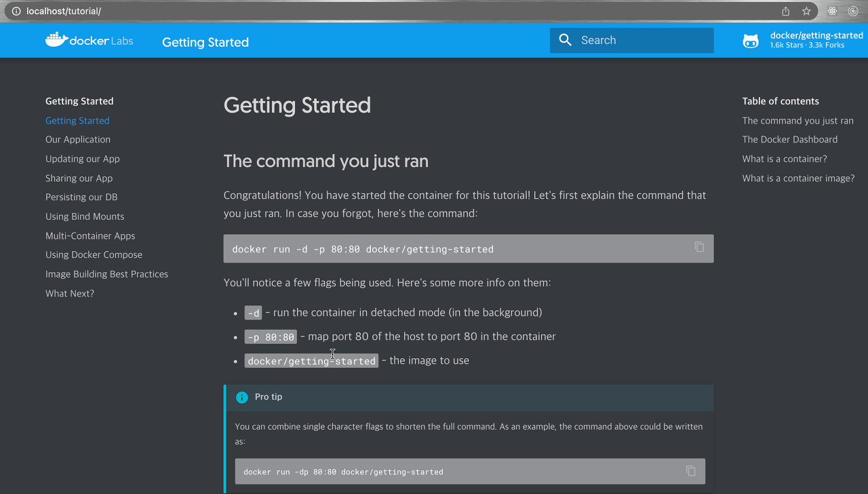Click the -p 80:80 code snippet

271,337
